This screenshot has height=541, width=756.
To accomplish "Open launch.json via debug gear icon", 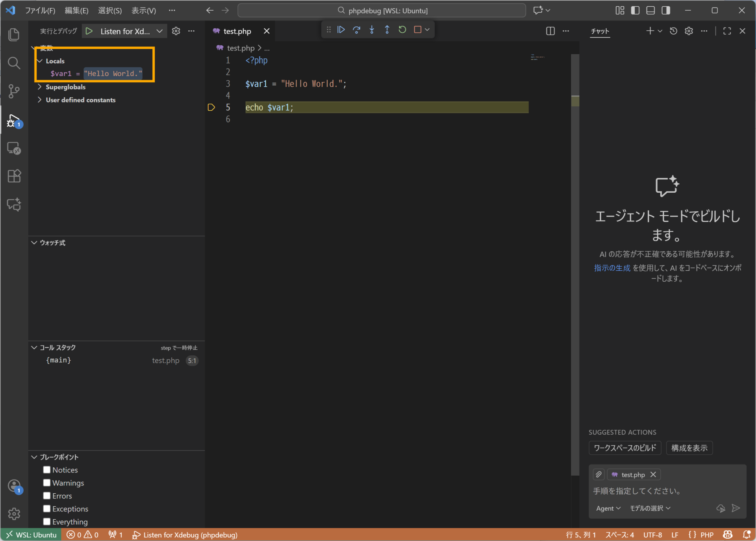I will [x=176, y=31].
